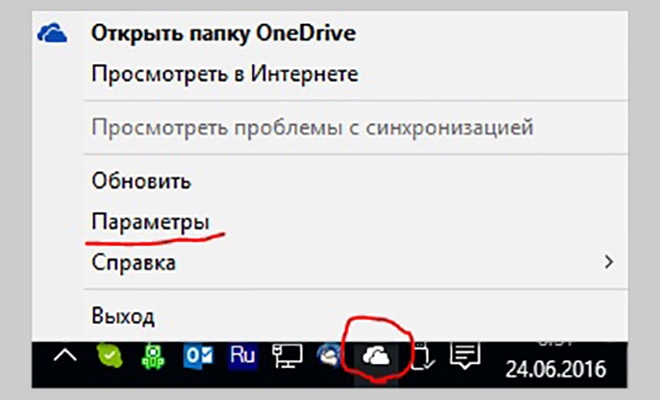660x400 pixels.
Task: Click the green Skype status tray icon
Action: 109,356
